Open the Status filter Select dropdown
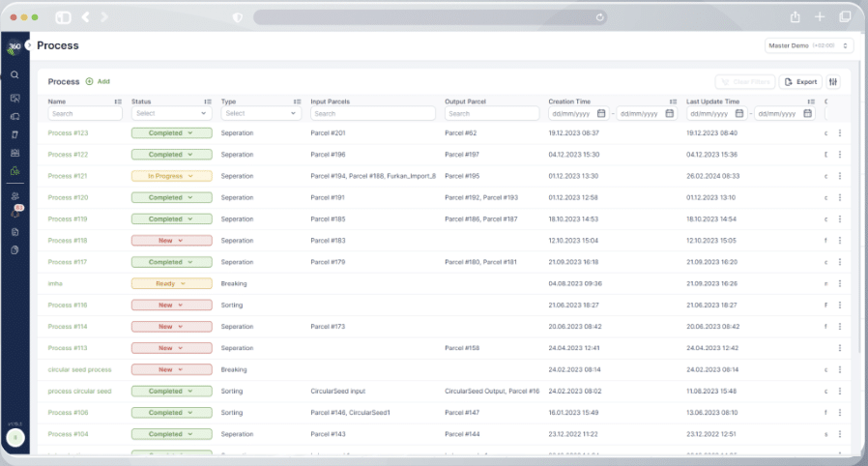The height and width of the screenshot is (466, 868). click(x=172, y=113)
